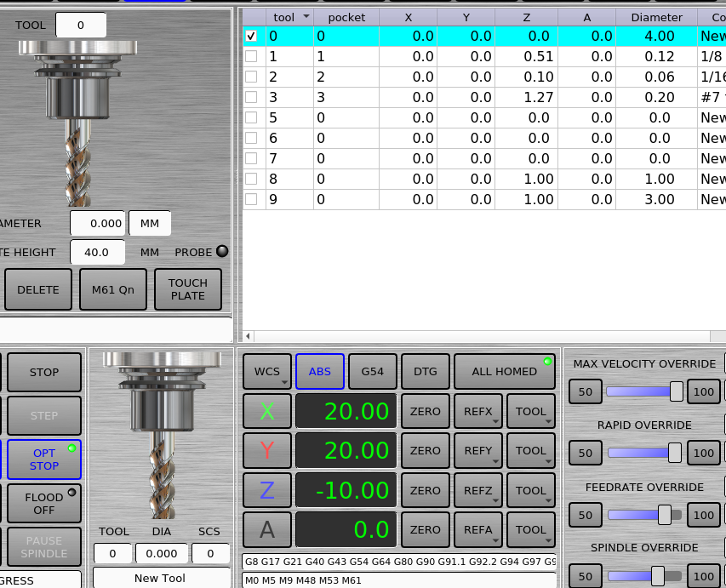Sort table by the tool column header
This screenshot has width=726, height=588.
[x=290, y=18]
